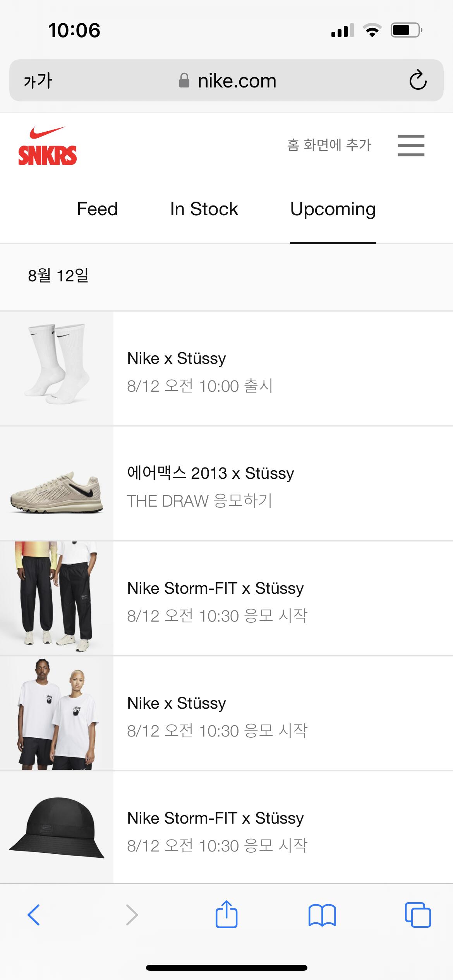This screenshot has width=453, height=980.
Task: Tap THE DRAW 응모하기 text
Action: pos(199,501)
